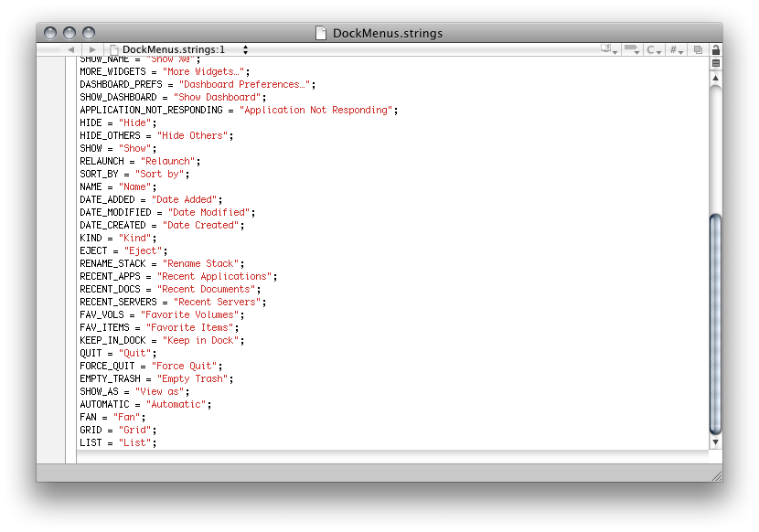Click the "Show" string value
Viewport: 759px width, 532px height.
tap(135, 149)
